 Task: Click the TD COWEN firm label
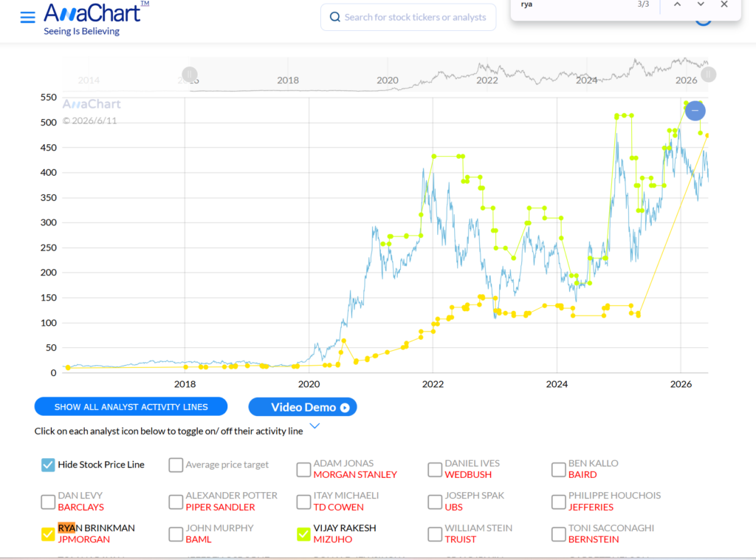click(338, 507)
